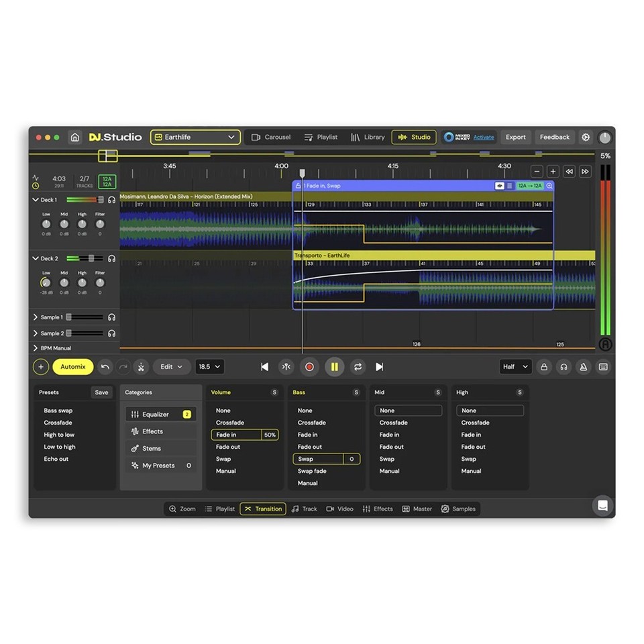
Task: Switch to the Transition tab
Action: click(262, 508)
